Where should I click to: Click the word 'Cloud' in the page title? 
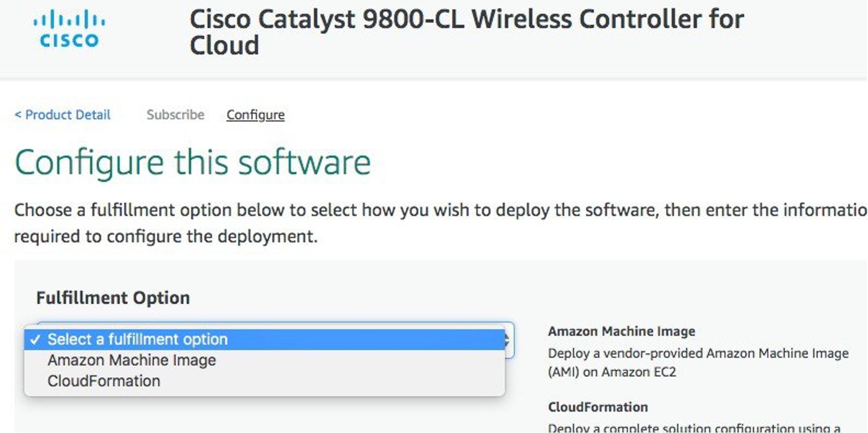(224, 46)
